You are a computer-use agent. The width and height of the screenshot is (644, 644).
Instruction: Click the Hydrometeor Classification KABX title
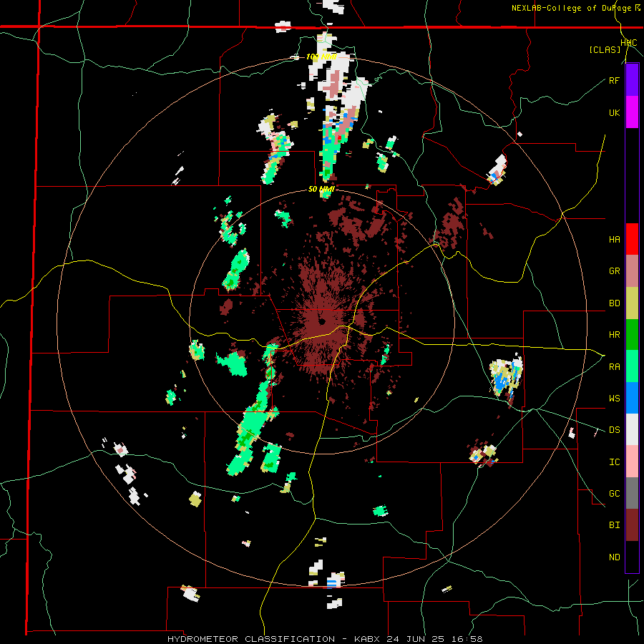click(325, 639)
